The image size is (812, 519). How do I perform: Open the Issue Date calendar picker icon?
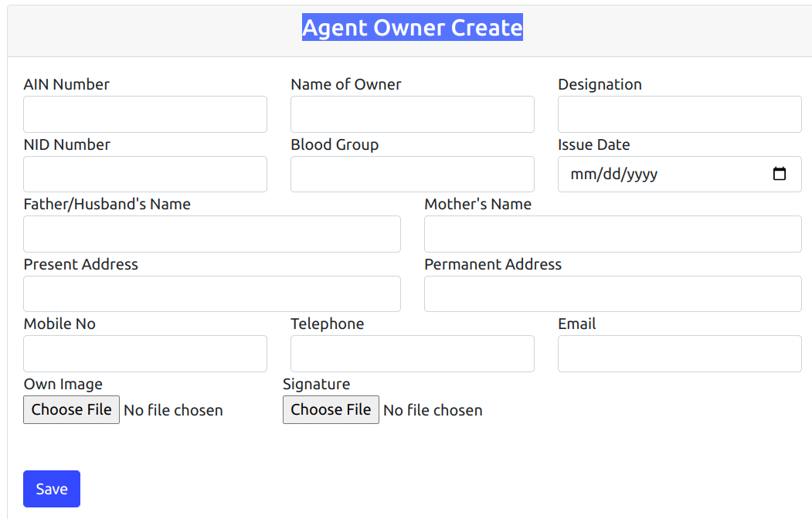779,174
